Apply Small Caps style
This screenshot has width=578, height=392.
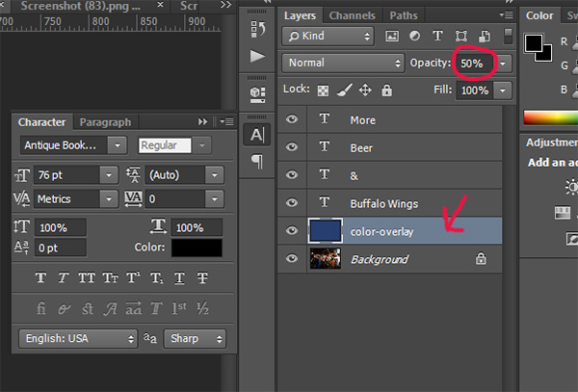tap(110, 277)
